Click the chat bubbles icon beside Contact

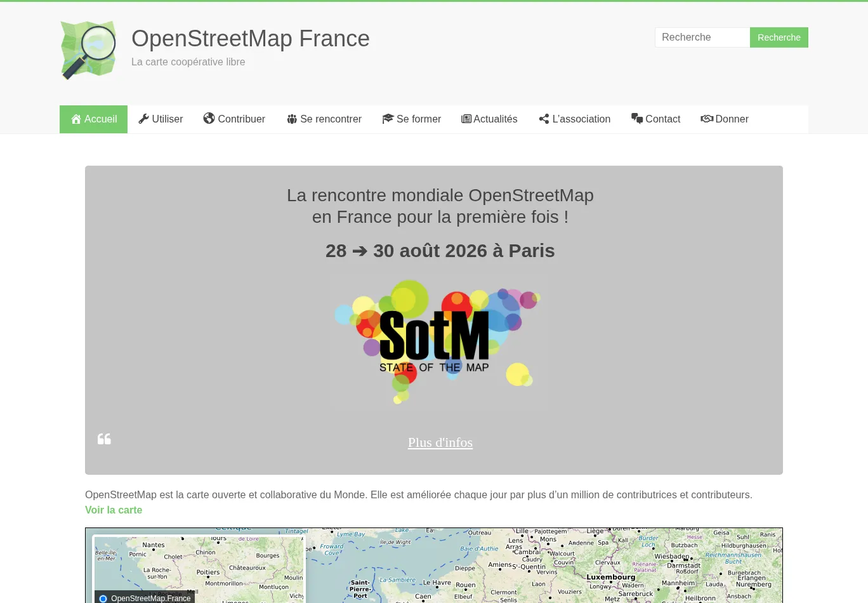pos(637,119)
